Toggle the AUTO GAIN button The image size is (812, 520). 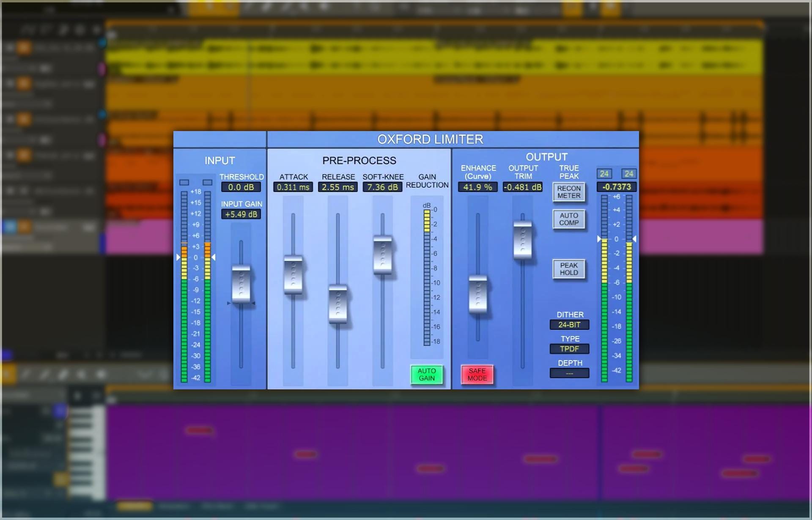(427, 375)
